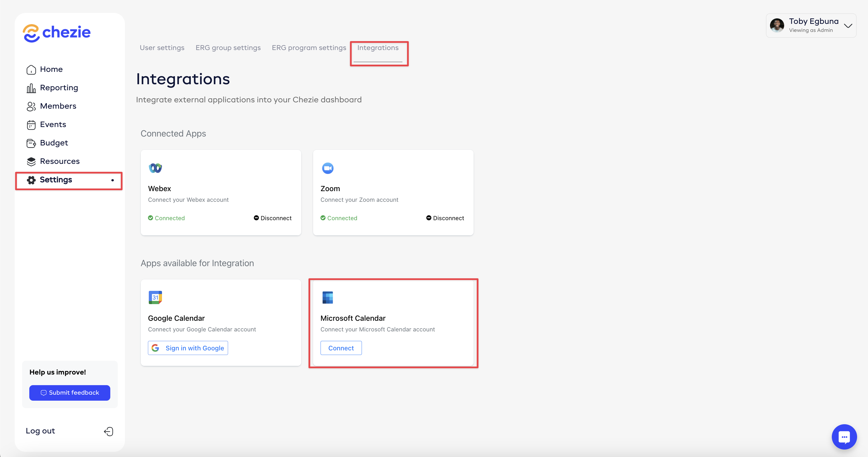Screen dimensions: 868x457
Task: Open Home from the sidebar
Action: pos(51,69)
